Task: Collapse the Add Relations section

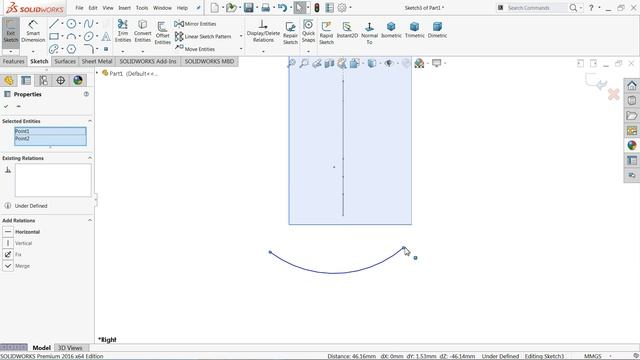Action: click(90, 220)
